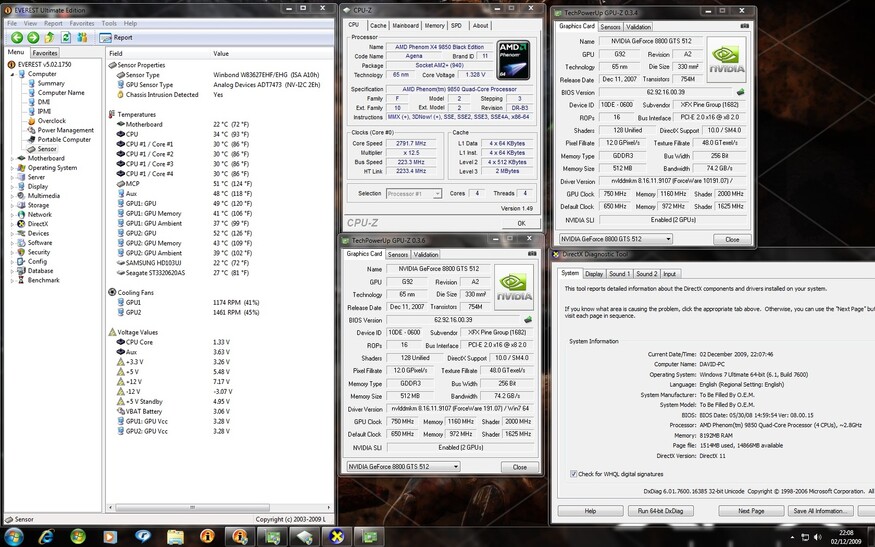
Task: Select Power Management in the EVEREST tree
Action: point(65,130)
